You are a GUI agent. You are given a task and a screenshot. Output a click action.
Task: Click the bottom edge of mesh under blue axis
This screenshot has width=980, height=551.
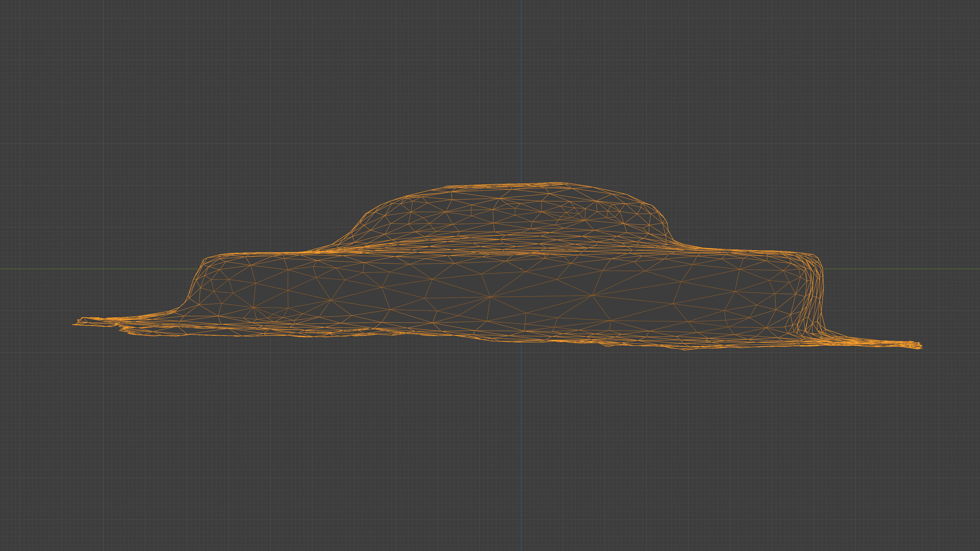click(521, 341)
